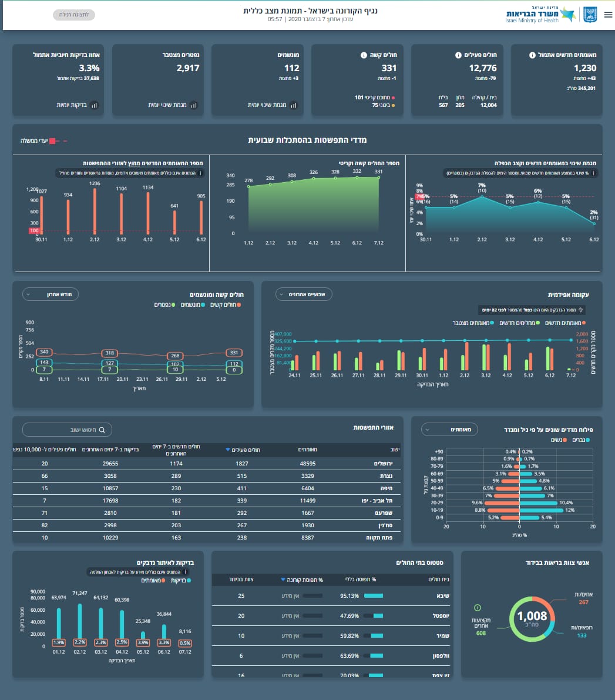This screenshot has width=615, height=700.
Task: Click info icon next to חולים פעילים
Action: (x=458, y=55)
